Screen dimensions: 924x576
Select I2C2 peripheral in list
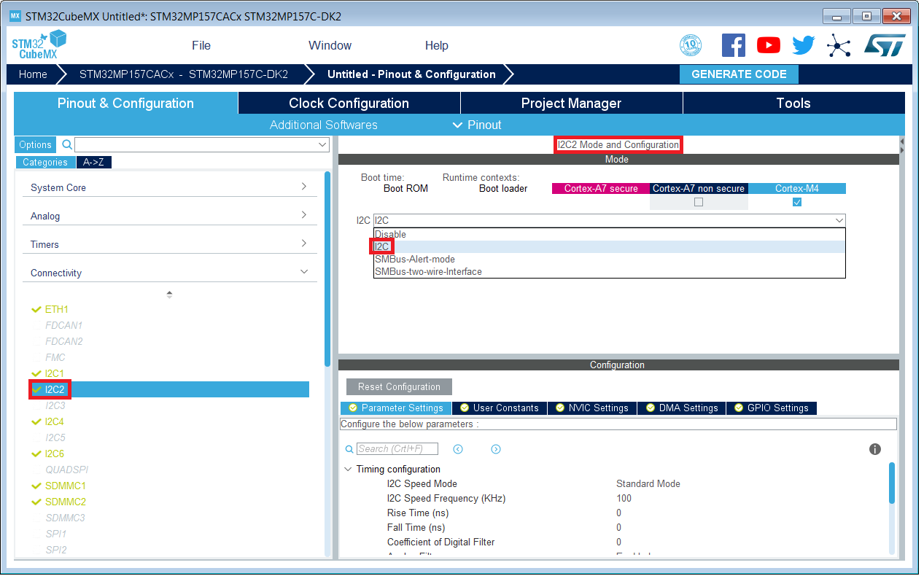(x=169, y=389)
